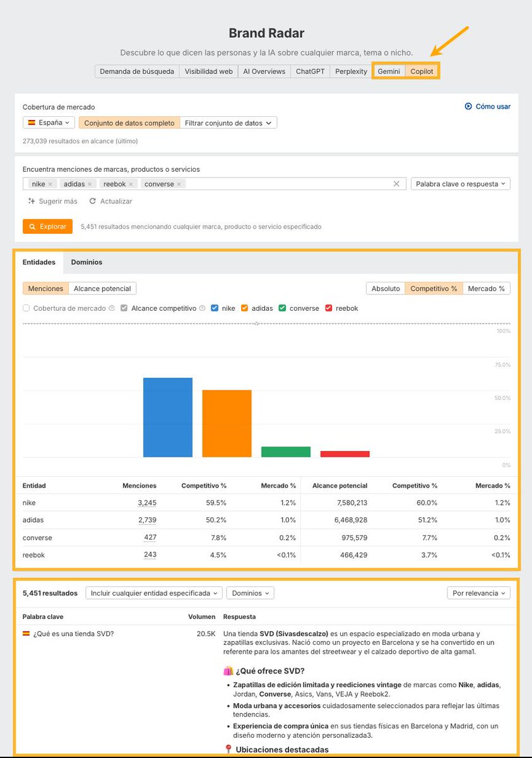532x758 pixels.
Task: Select Conjunto de datos completo option
Action: pyautogui.click(x=129, y=123)
